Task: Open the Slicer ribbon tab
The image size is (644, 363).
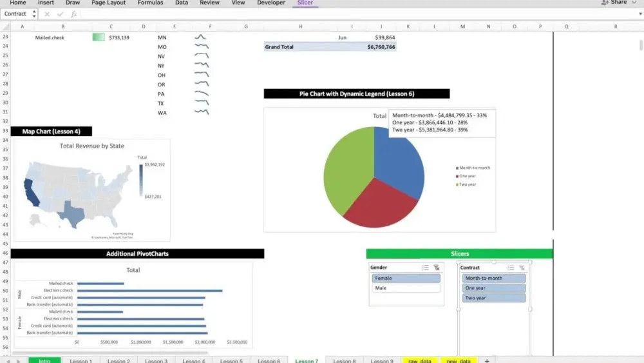Action: [x=305, y=3]
